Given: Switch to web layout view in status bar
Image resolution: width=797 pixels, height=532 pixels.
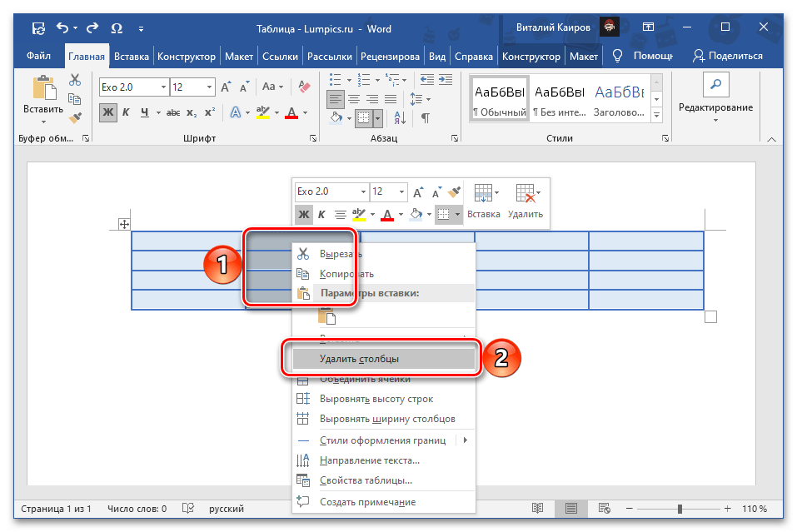Looking at the screenshot, I should pos(605,508).
